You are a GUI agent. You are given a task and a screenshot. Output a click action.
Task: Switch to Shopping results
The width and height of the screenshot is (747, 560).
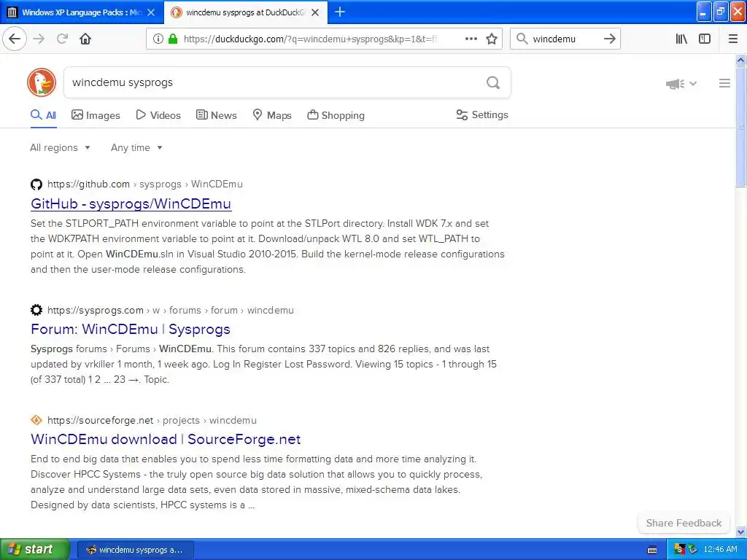336,115
